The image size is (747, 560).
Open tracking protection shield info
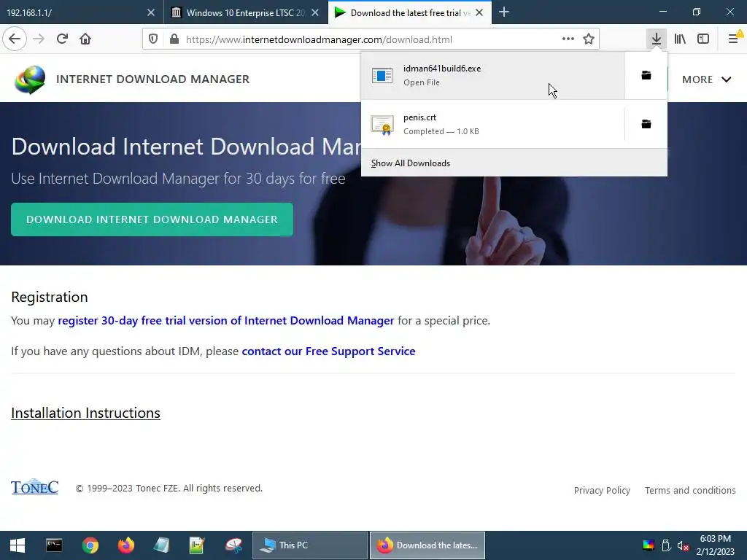click(x=153, y=39)
